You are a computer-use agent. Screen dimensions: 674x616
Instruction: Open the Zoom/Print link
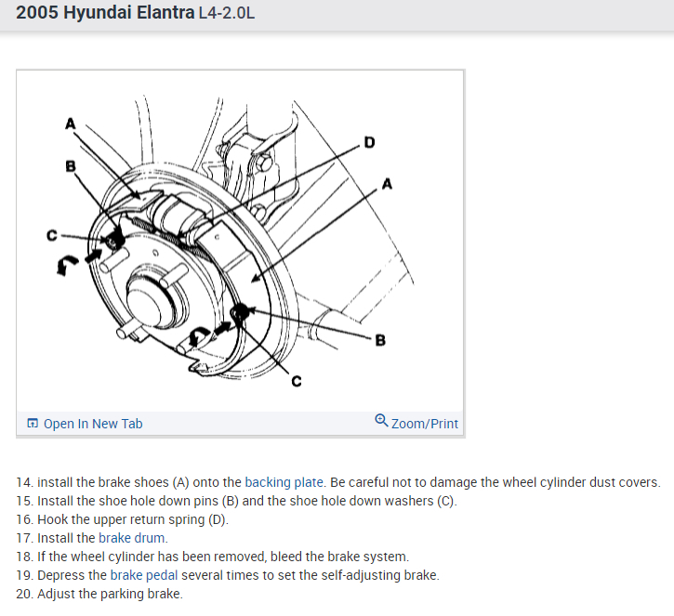[424, 424]
